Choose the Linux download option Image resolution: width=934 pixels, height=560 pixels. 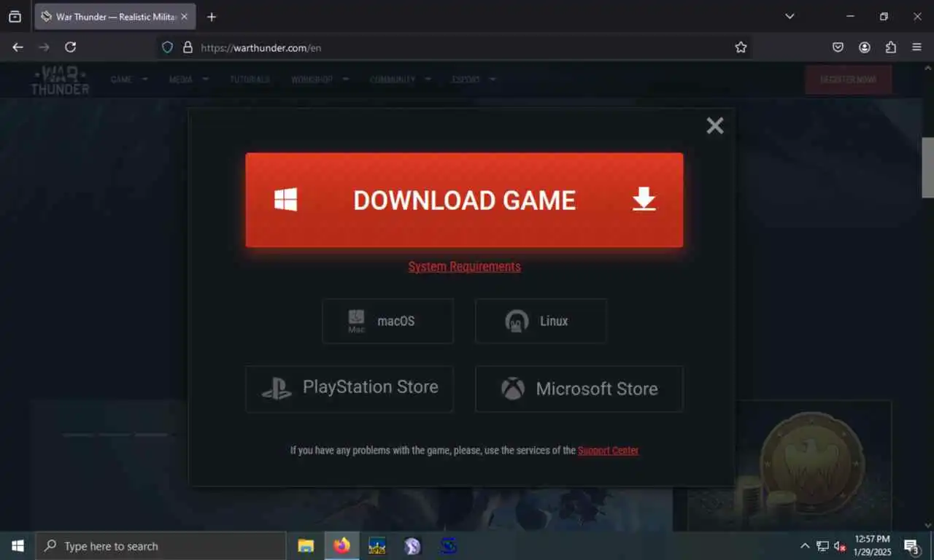[541, 321]
